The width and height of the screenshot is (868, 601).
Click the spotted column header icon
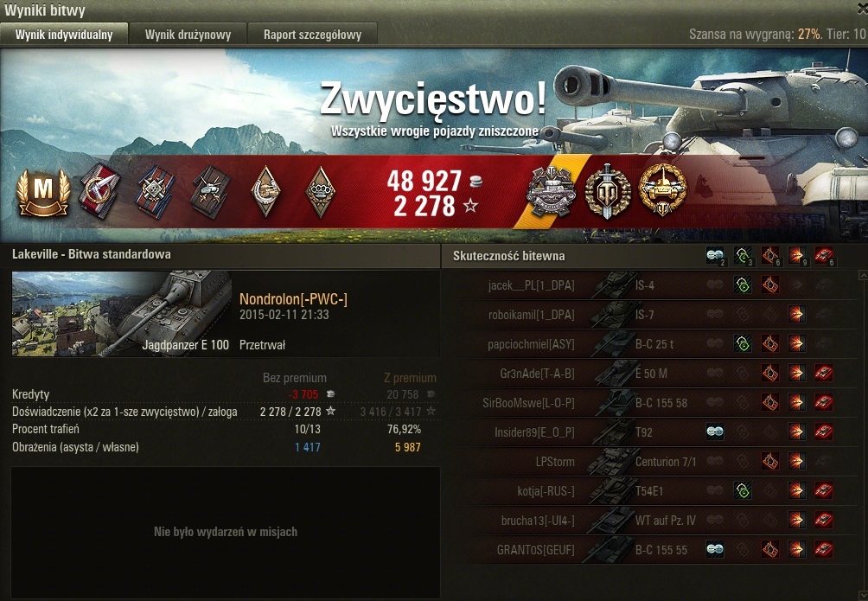[x=715, y=256]
